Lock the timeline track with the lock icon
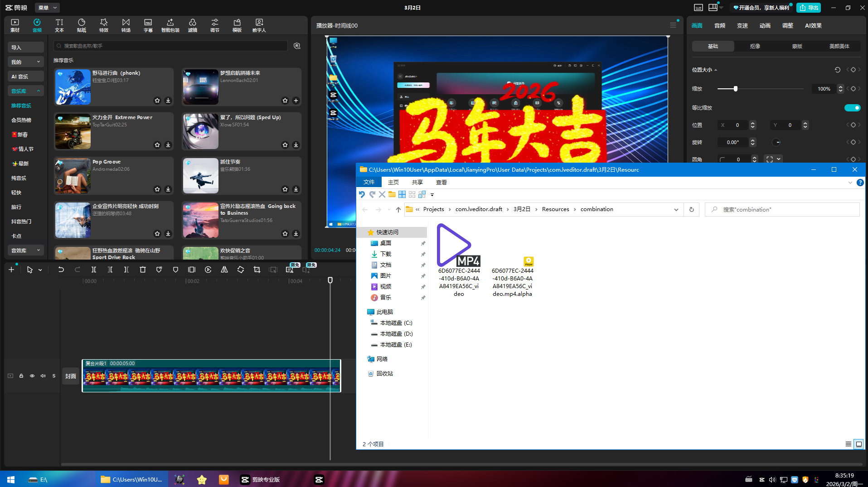Viewport: 868px width, 487px height. 21,376
